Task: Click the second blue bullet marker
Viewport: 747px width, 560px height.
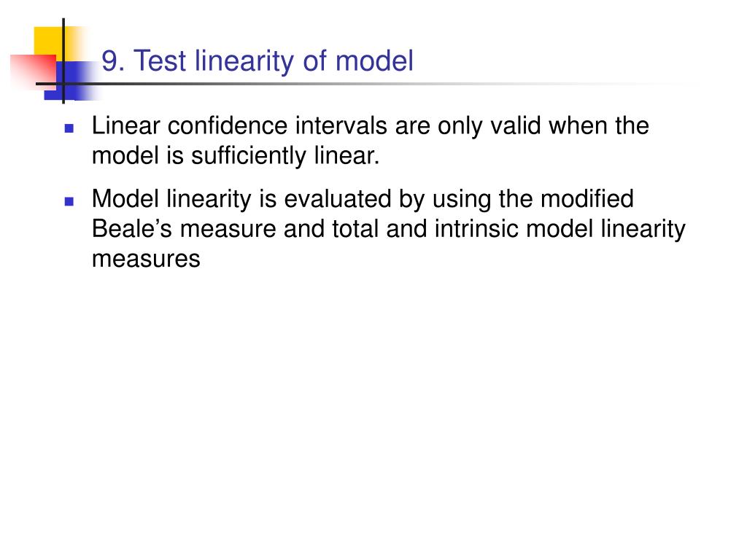Action: tap(69, 201)
